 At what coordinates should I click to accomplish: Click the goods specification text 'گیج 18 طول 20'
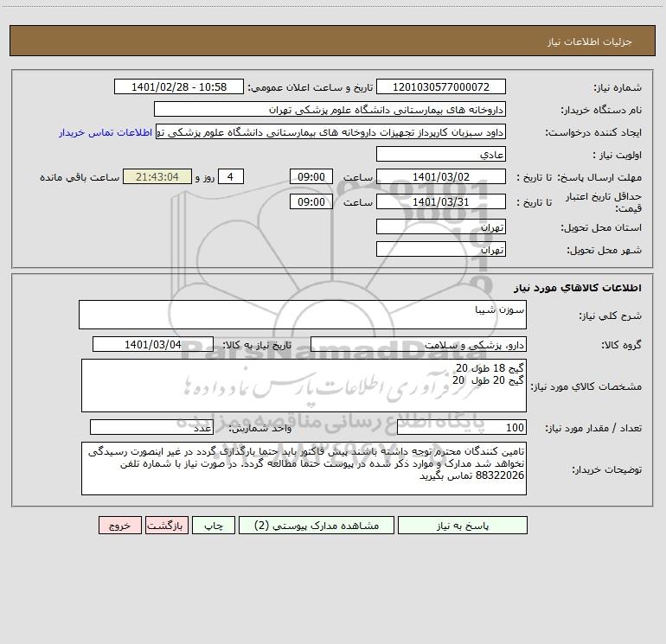click(x=490, y=367)
